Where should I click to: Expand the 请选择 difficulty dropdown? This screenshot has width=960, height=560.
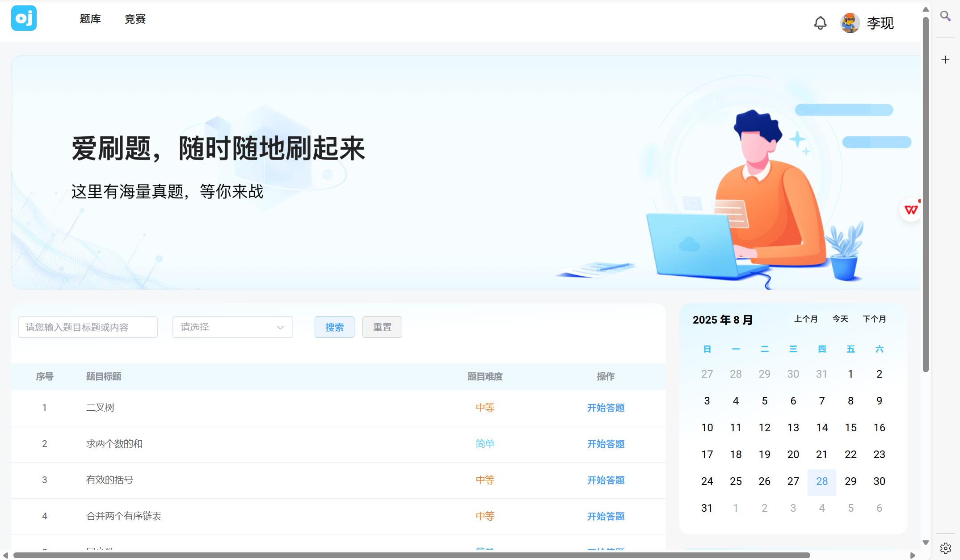232,327
